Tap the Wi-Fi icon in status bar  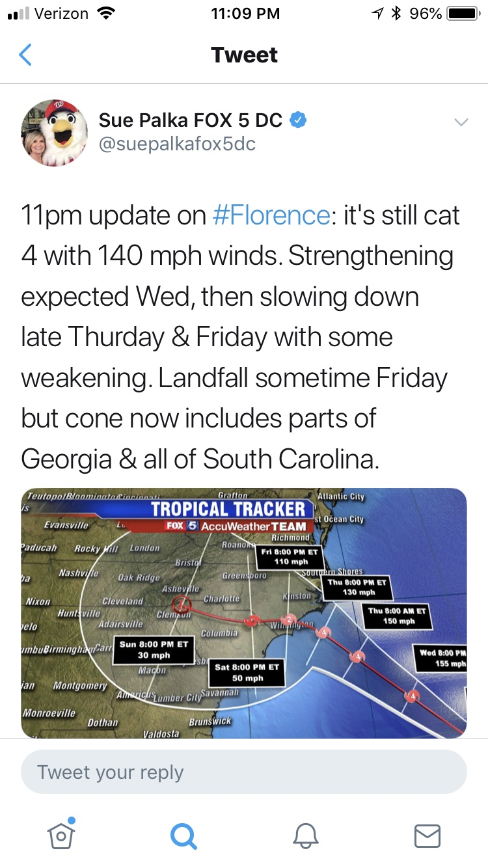(x=104, y=14)
